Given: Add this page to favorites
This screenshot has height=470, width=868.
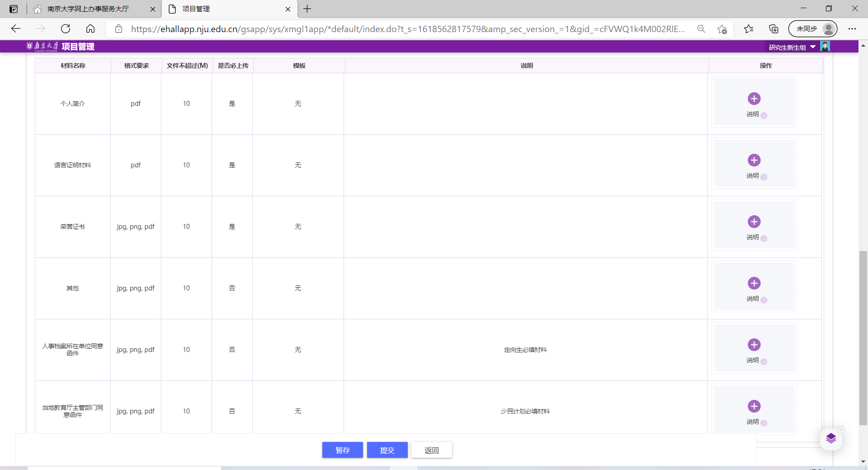Looking at the screenshot, I should point(722,29).
